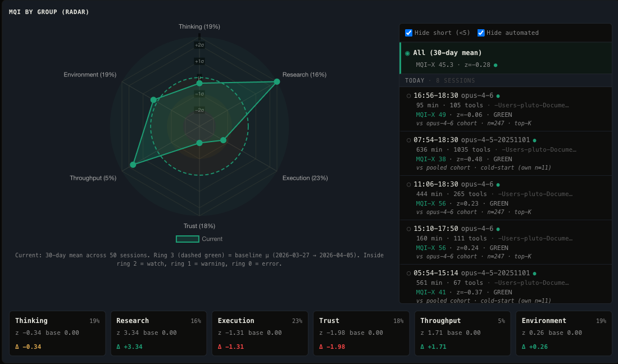Click the MQI-X 38 score
This screenshot has height=364, width=618.
(431, 159)
